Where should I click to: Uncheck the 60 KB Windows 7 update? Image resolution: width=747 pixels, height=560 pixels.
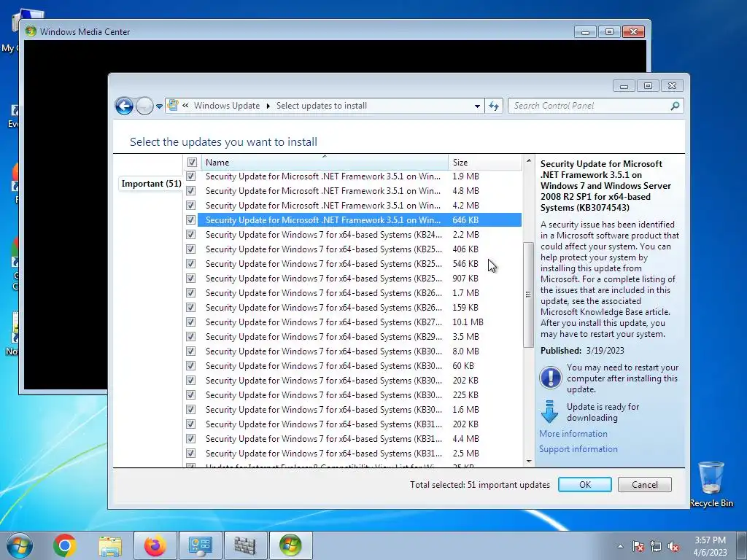click(x=190, y=366)
